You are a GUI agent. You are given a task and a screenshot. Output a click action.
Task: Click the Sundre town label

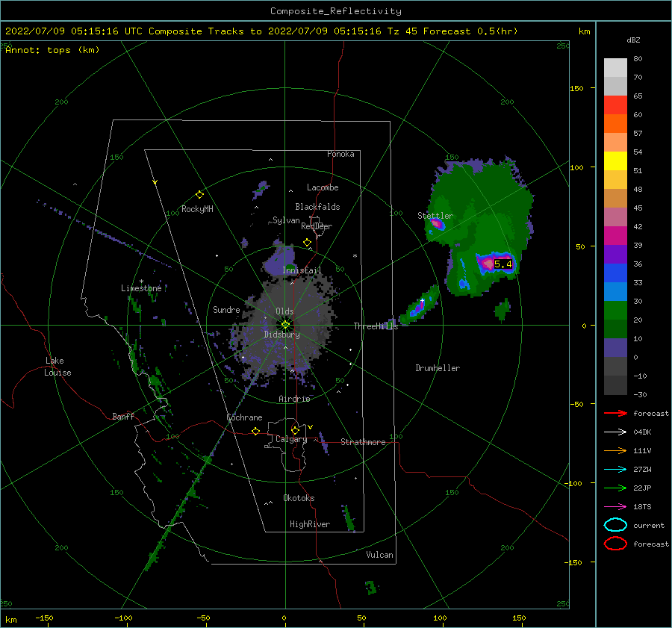pos(226,309)
